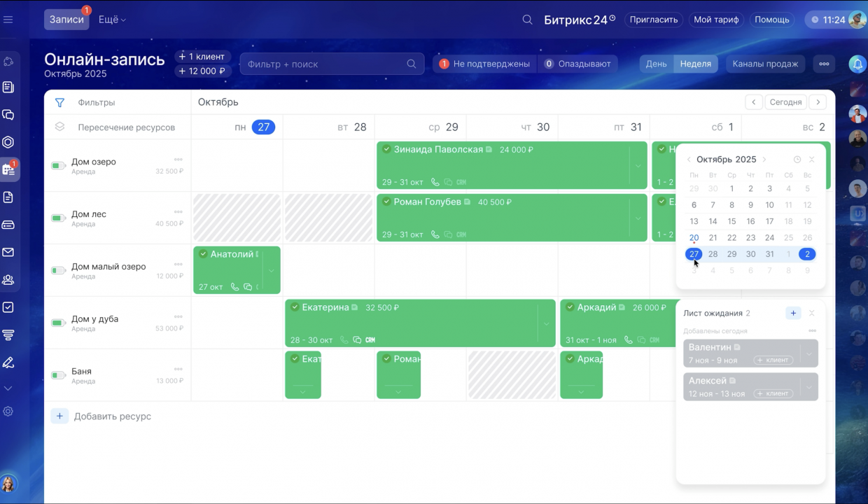Toggle the Дом малый озеро resource switch
The image size is (868, 504).
[58, 271]
